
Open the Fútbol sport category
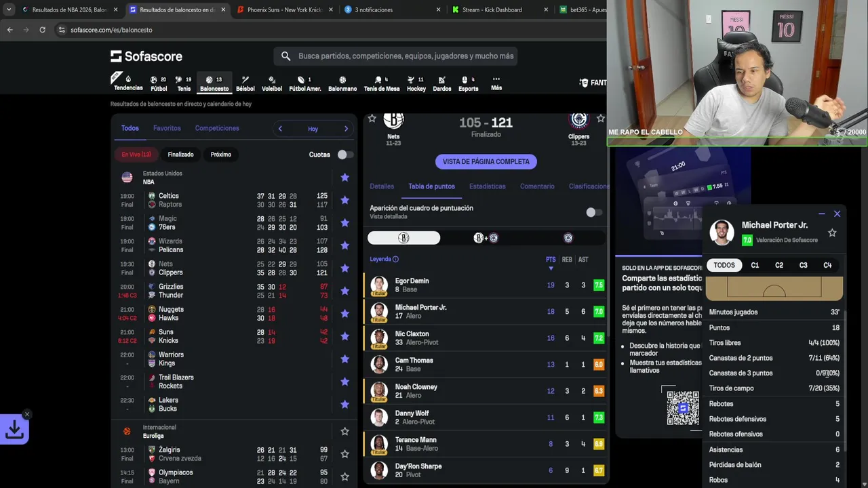pyautogui.click(x=159, y=83)
